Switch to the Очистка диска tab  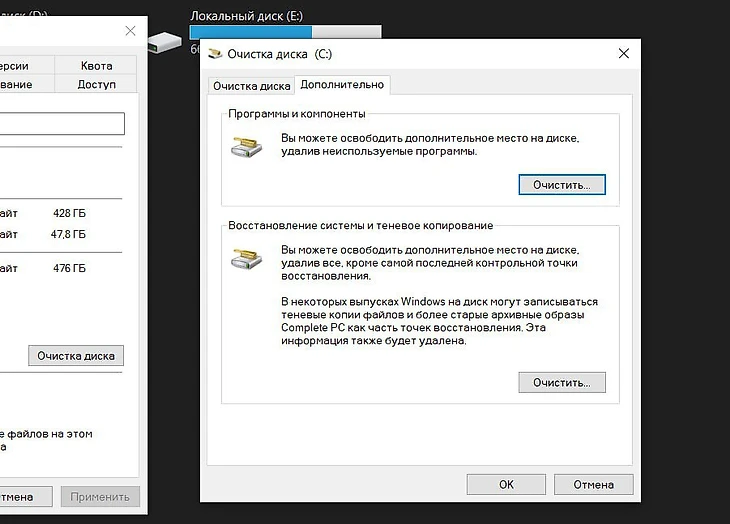pos(251,86)
